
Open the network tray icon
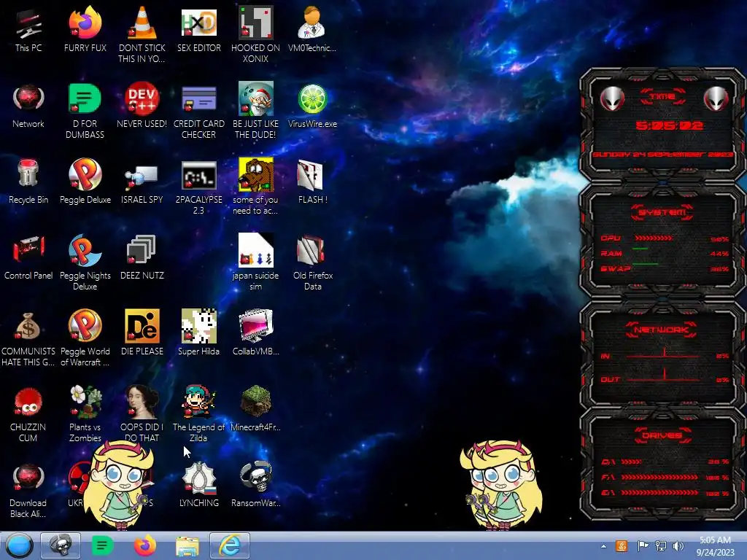(x=661, y=545)
